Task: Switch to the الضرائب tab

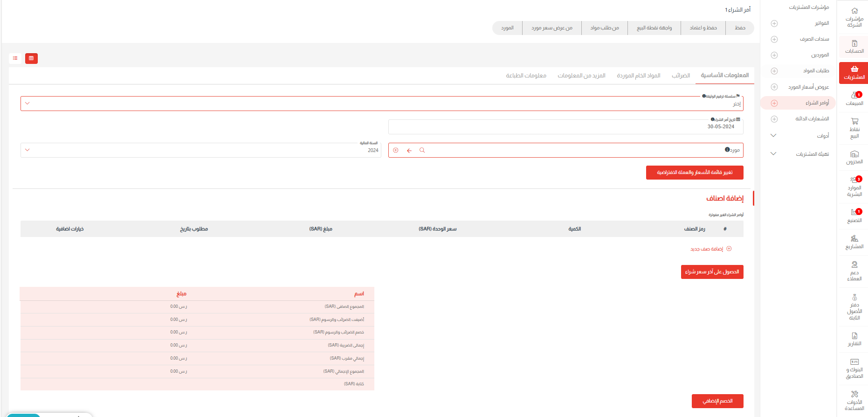Action: [681, 76]
